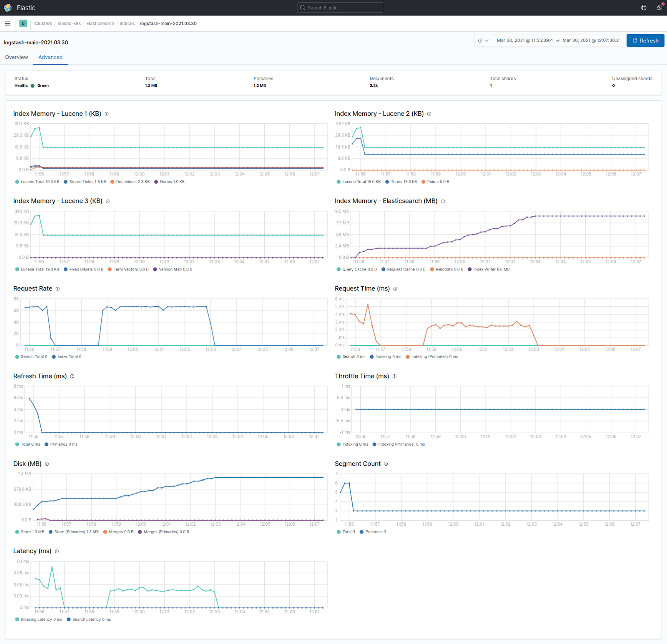Go to Indices breadcrumb link
Image resolution: width=667 pixels, height=644 pixels.
pyautogui.click(x=127, y=24)
